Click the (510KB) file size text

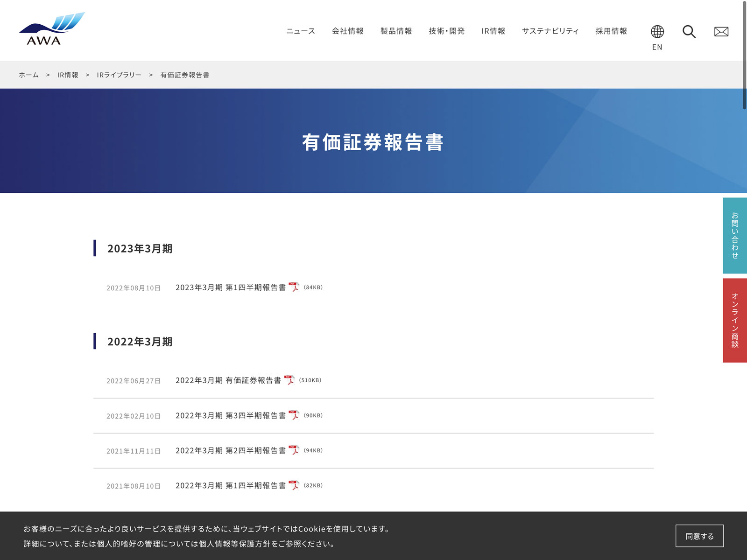(x=310, y=380)
